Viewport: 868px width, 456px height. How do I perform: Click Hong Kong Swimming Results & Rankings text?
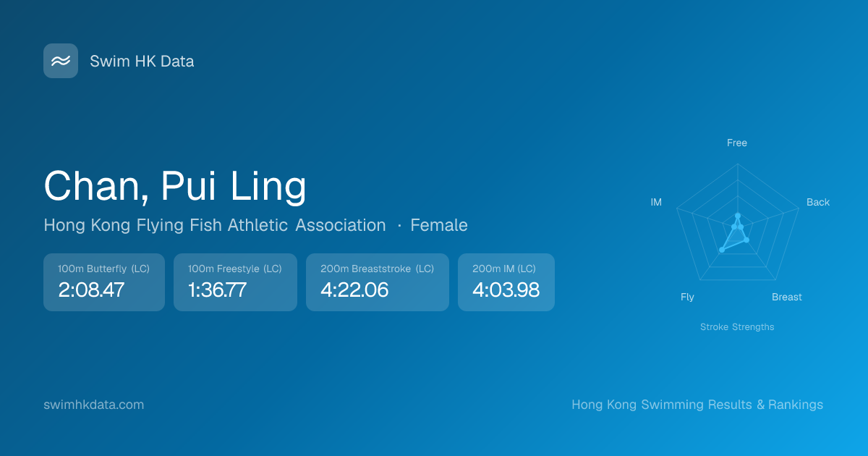[697, 405]
